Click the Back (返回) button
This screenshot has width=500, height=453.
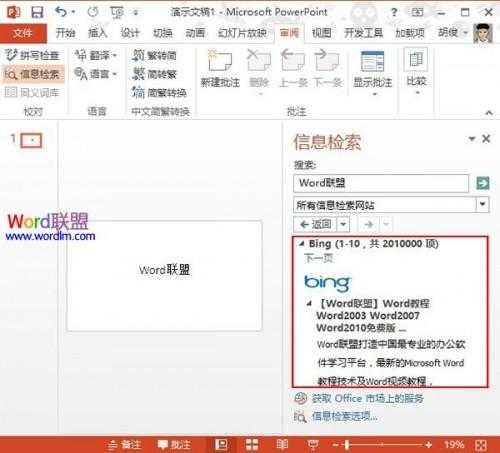[x=315, y=224]
